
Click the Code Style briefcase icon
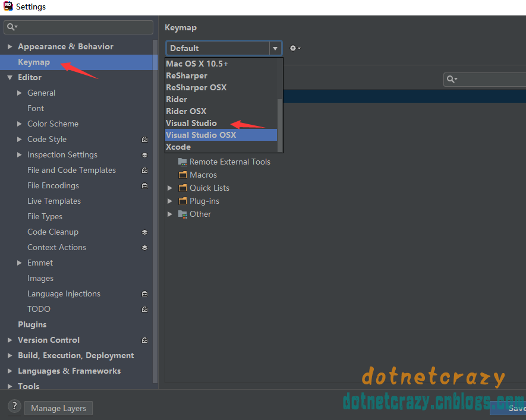(x=144, y=140)
